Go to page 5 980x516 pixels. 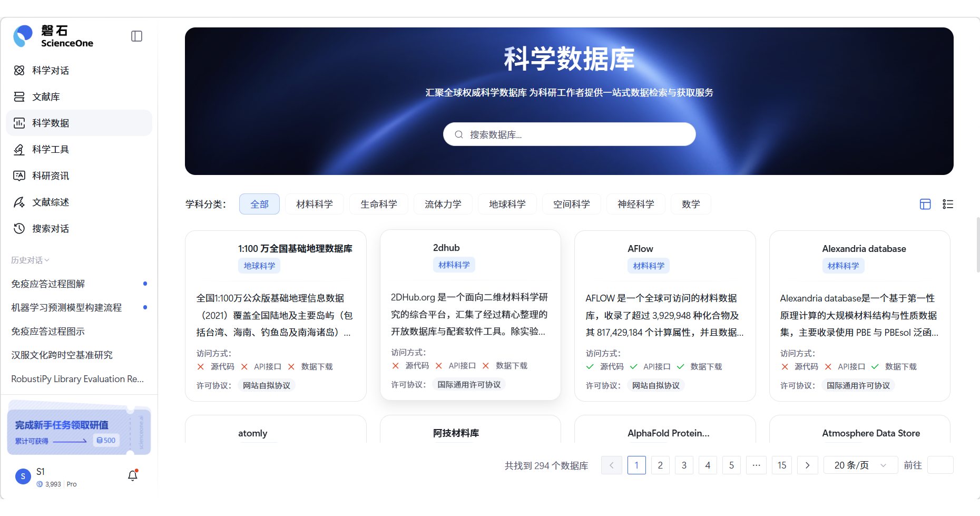[731, 465]
